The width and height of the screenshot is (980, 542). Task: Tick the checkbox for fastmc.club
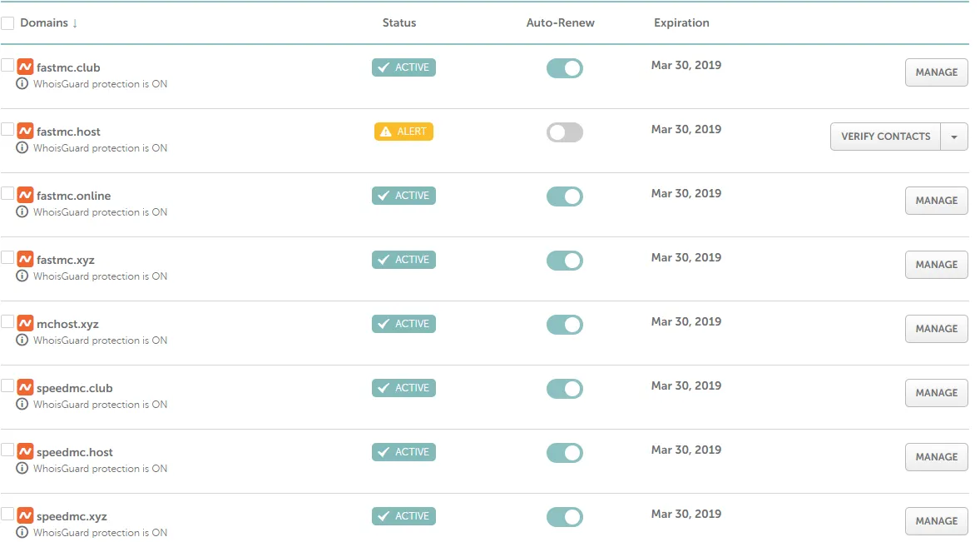click(x=7, y=65)
